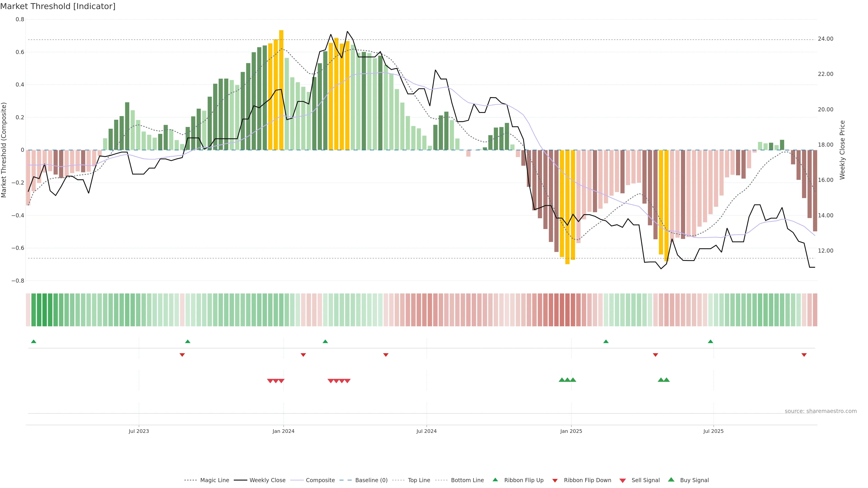Select ribbon flip up marker before Jul 2025
This screenshot has height=488, width=868.
click(710, 342)
